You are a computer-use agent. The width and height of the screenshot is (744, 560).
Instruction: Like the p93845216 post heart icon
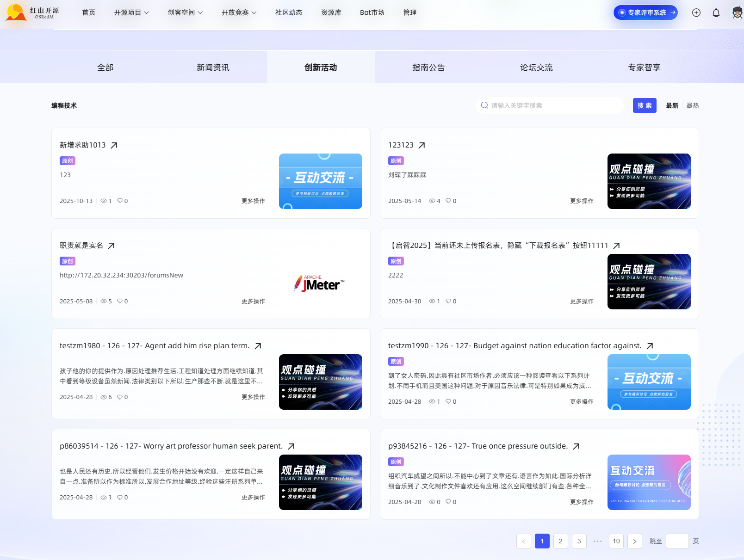click(x=448, y=502)
